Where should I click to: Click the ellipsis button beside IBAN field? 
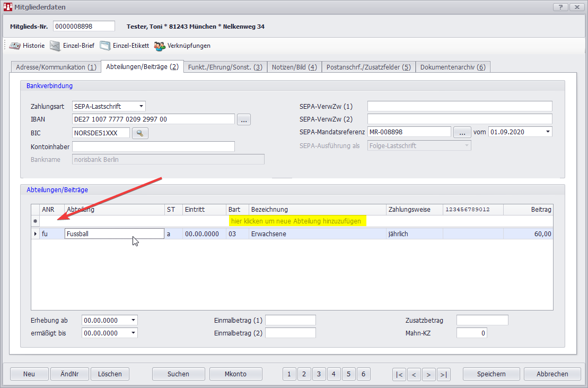[x=244, y=120]
